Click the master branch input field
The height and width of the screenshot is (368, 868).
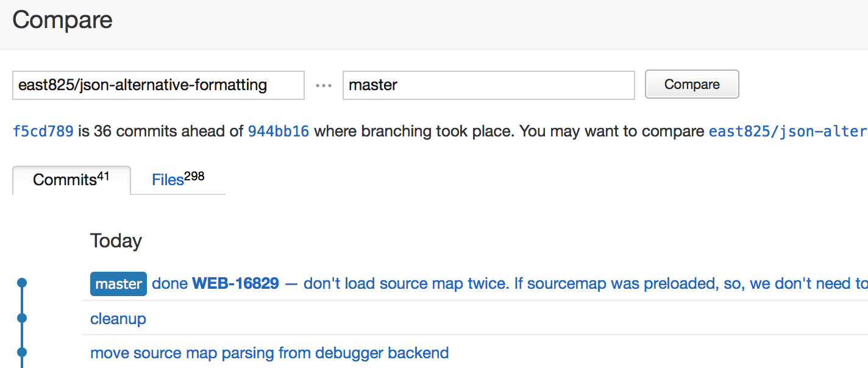[489, 85]
